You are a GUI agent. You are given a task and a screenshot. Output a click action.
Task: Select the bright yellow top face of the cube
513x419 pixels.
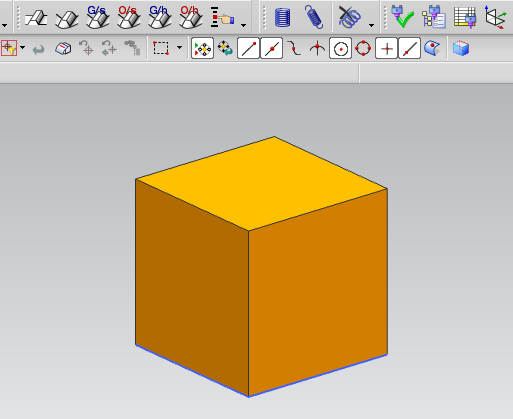[262, 183]
